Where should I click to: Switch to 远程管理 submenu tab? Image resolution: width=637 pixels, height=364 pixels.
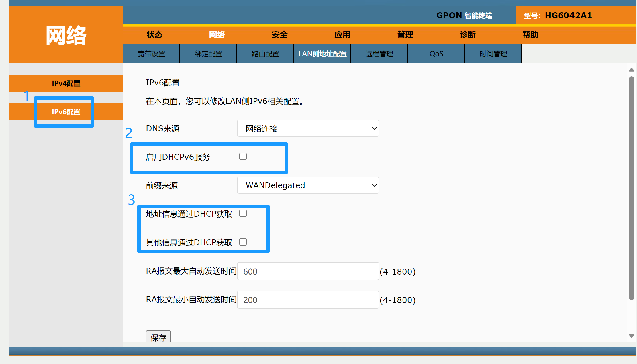(x=379, y=54)
